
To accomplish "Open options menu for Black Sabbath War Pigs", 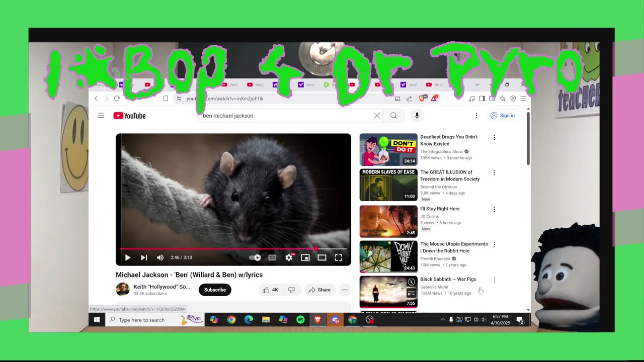I will click(x=494, y=280).
